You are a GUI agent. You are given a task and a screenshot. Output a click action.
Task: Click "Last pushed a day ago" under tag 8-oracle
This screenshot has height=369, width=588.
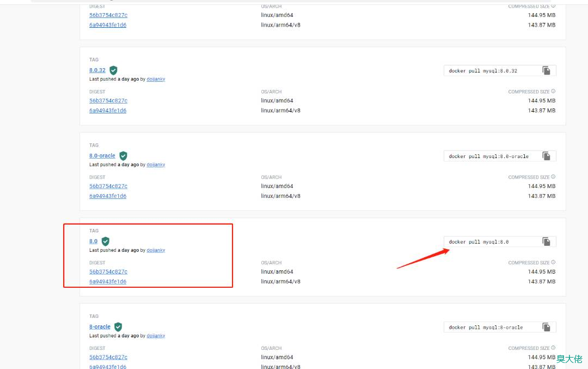click(x=114, y=336)
